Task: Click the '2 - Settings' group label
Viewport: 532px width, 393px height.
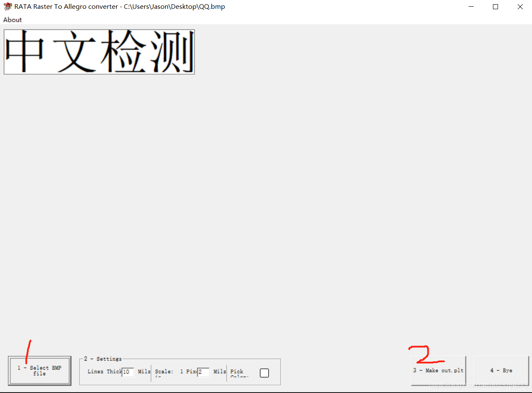Action: pyautogui.click(x=103, y=359)
